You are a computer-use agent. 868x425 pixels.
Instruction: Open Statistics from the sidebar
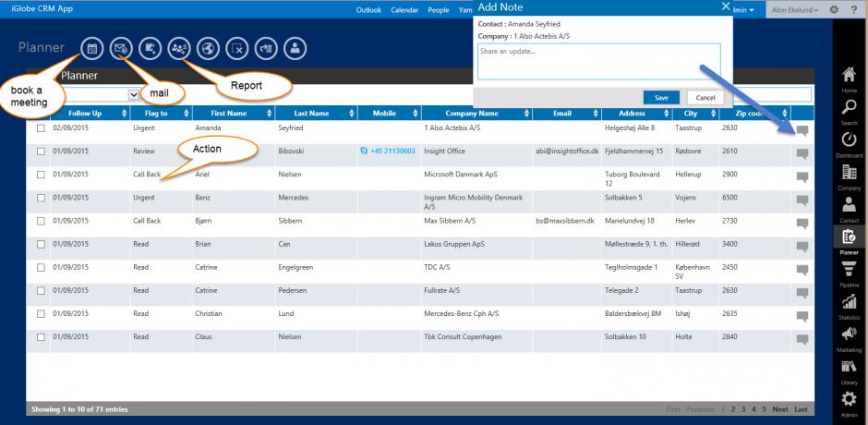click(850, 307)
